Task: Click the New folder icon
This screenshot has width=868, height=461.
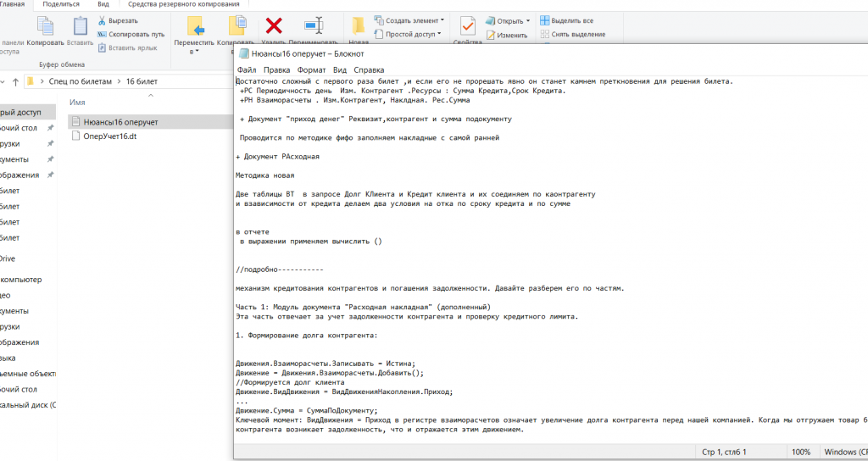Action: 359,26
